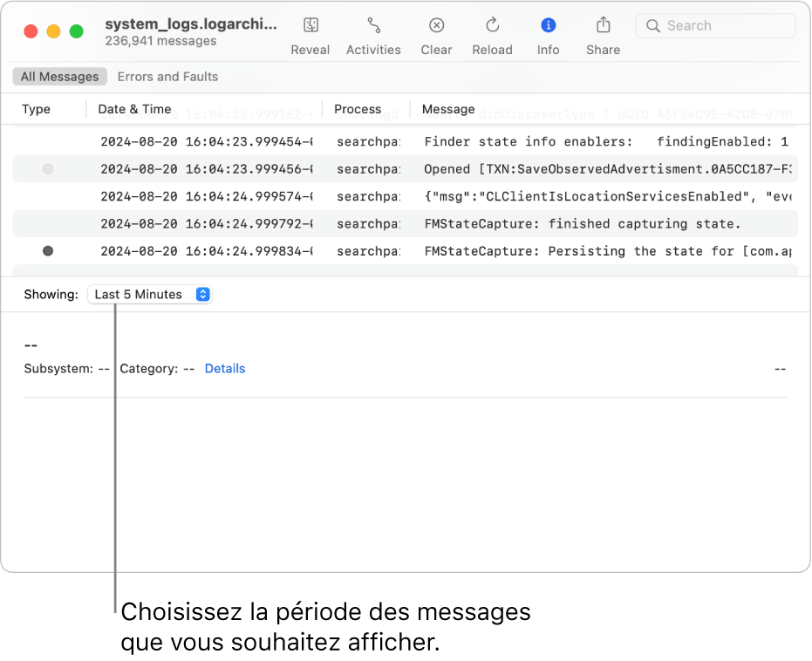Select the All Messages tab

[x=59, y=77]
